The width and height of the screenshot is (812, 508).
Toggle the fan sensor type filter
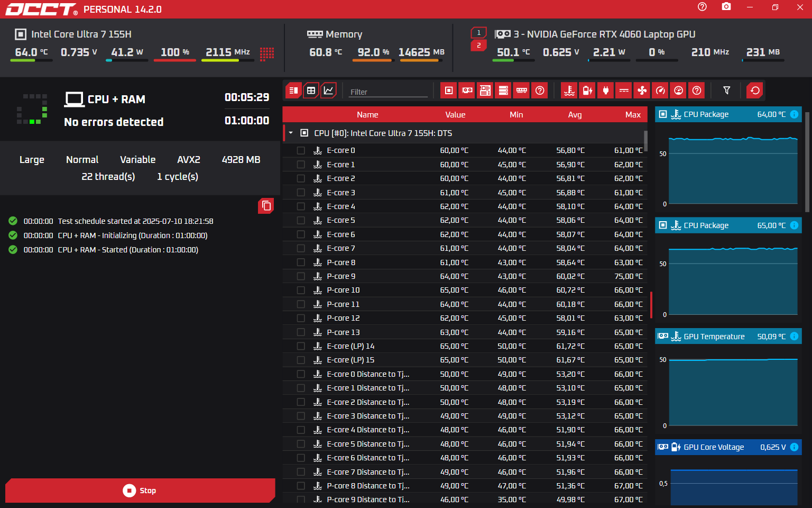pyautogui.click(x=642, y=90)
